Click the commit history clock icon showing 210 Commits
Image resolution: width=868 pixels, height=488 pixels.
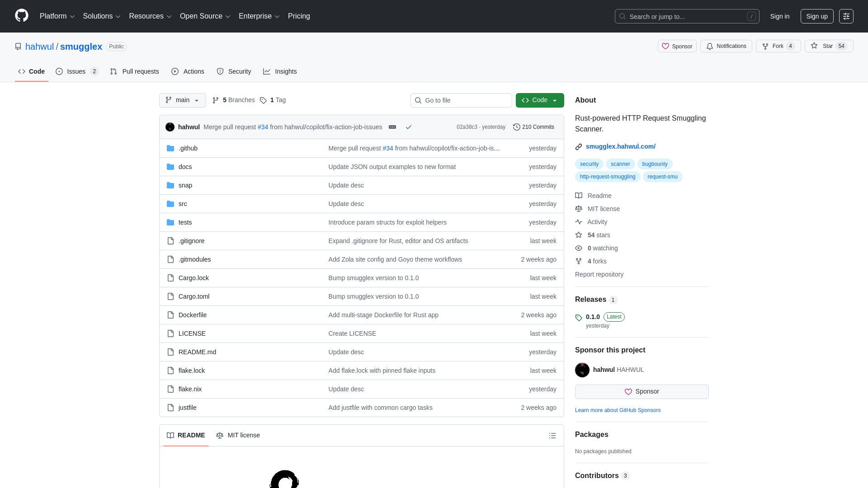[517, 127]
